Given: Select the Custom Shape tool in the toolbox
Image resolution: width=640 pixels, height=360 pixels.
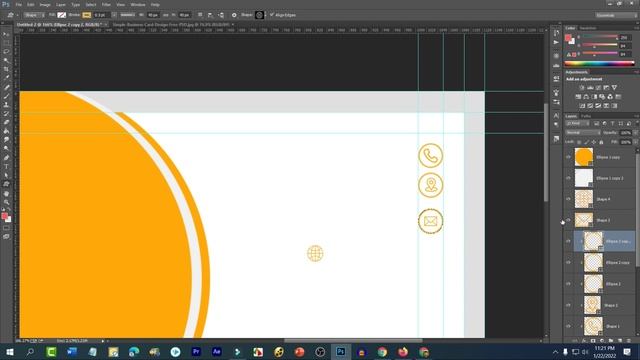Looking at the screenshot, I should point(6,184).
